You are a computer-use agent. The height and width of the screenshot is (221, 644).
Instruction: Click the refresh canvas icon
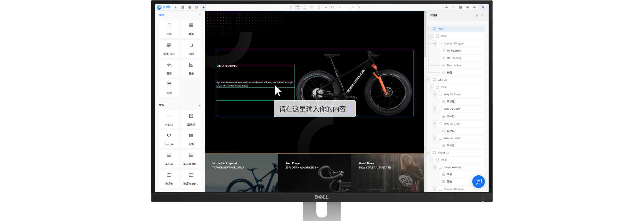tap(291, 7)
